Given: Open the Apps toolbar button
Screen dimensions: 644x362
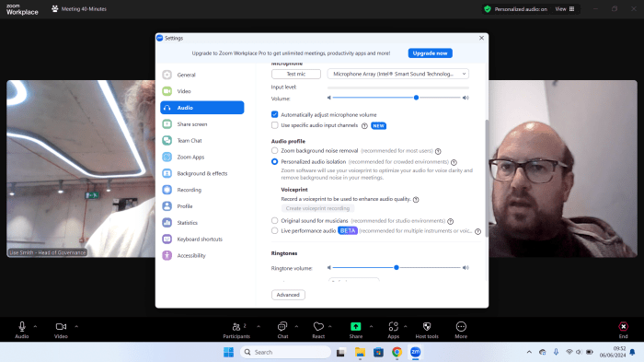Looking at the screenshot, I should (x=394, y=330).
